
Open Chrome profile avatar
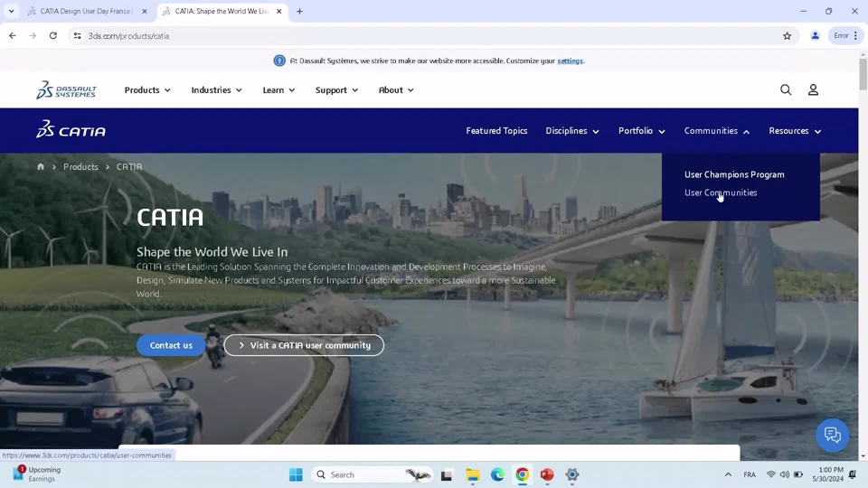[x=815, y=35]
